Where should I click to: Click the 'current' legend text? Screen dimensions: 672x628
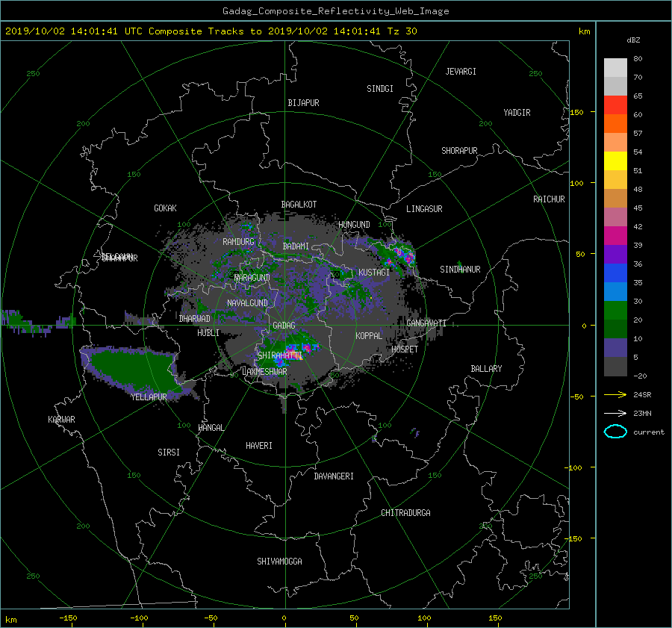649,432
